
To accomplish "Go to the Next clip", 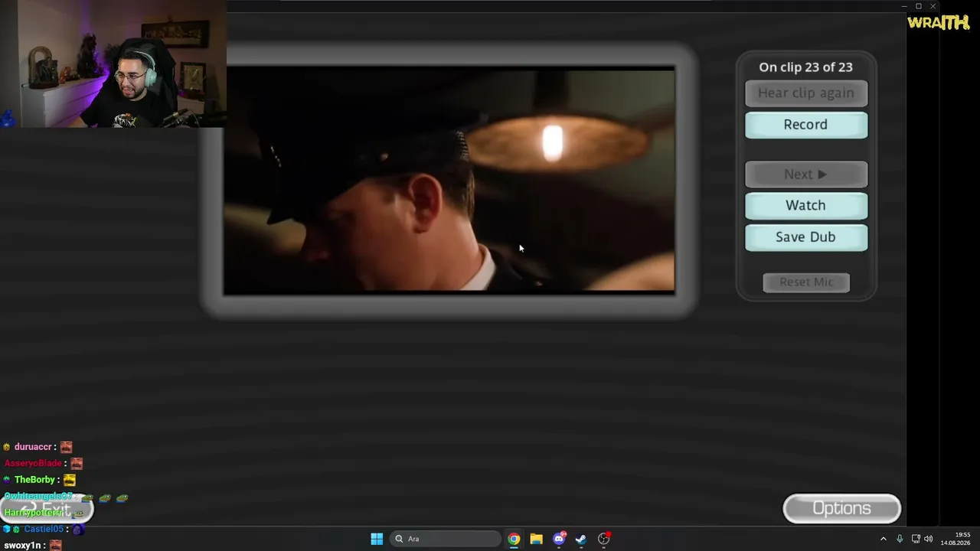I will click(x=806, y=174).
